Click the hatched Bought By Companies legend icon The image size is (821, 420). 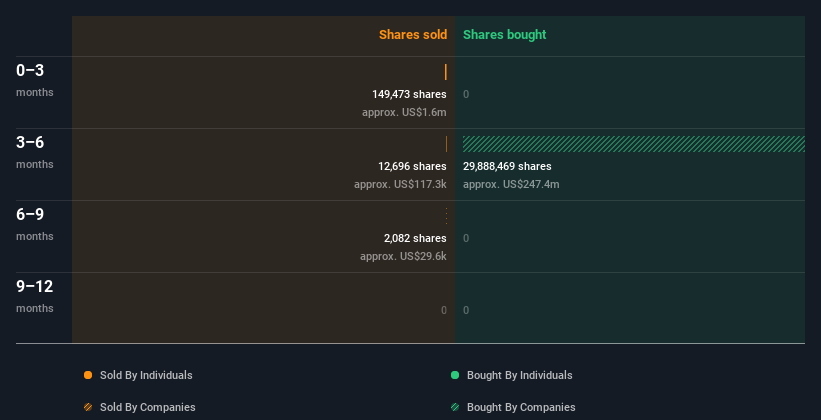[455, 407]
